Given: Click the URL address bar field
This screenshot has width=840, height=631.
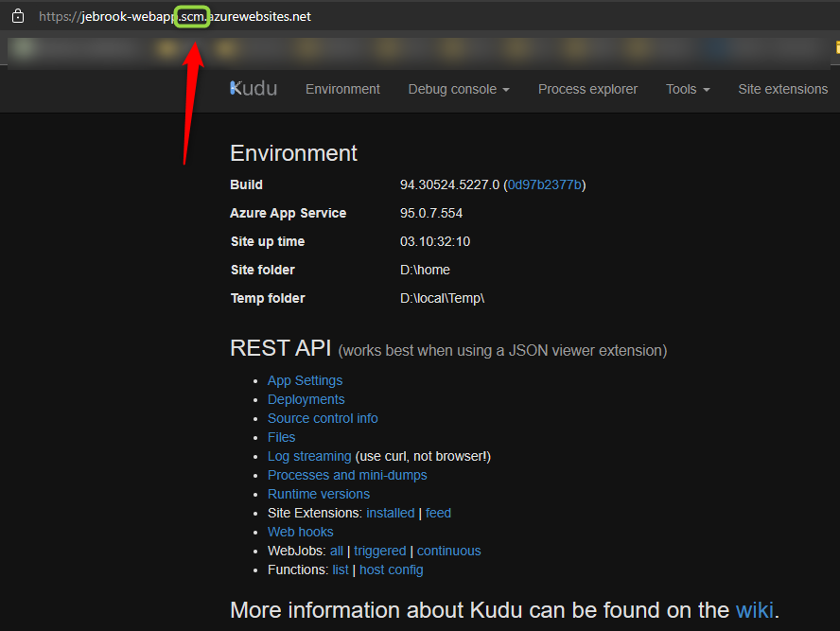Looking at the screenshot, I should (x=426, y=16).
